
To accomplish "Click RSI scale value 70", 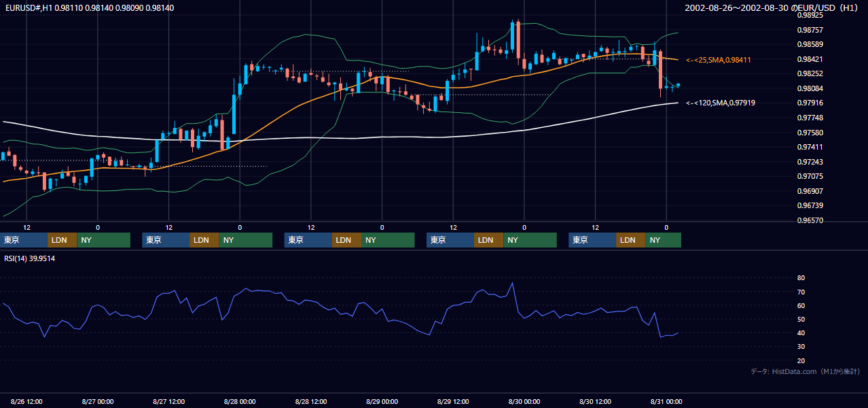I will (801, 292).
